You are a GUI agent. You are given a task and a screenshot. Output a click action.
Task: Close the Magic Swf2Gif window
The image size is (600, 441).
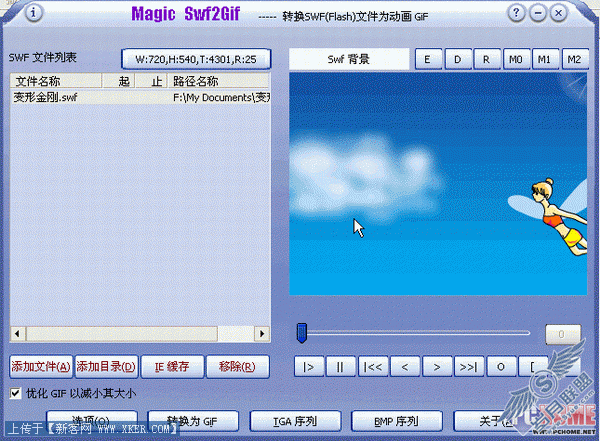(559, 13)
